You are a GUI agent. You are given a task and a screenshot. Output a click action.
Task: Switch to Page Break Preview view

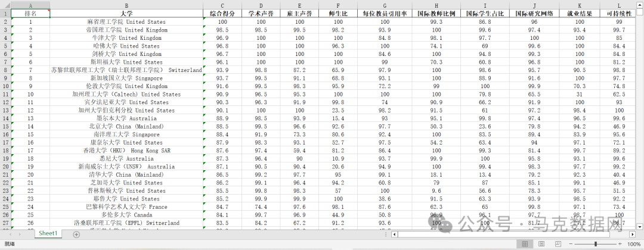[558, 244]
